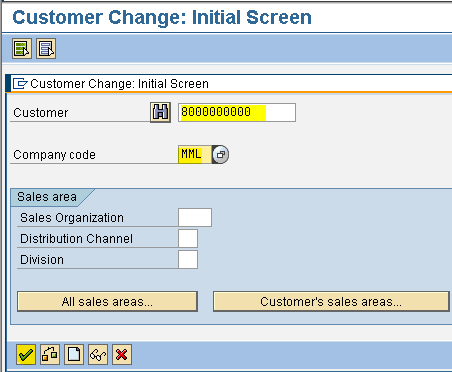Click the Customer number input field
Screen dimensions: 452x372
[237, 112]
